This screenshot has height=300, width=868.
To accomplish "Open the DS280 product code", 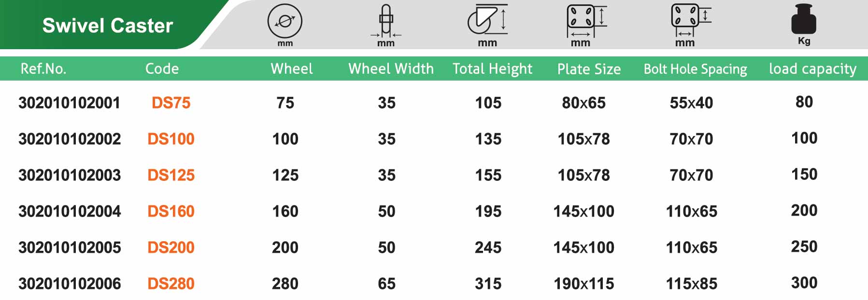I will (x=171, y=284).
